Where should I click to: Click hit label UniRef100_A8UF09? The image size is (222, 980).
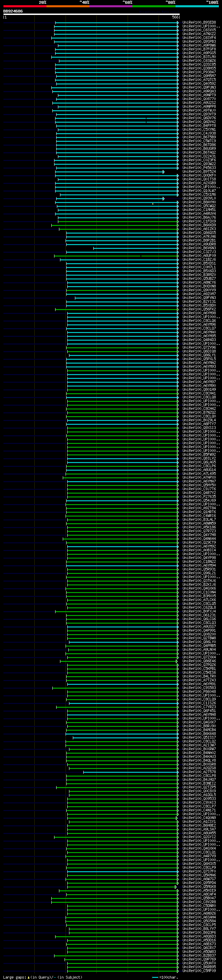199,256
